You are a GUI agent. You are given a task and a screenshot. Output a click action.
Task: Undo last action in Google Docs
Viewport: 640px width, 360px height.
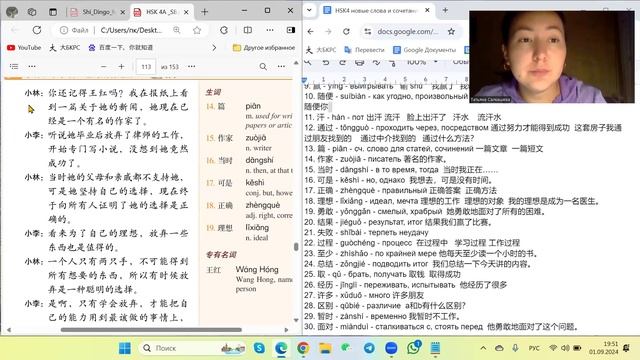click(325, 62)
